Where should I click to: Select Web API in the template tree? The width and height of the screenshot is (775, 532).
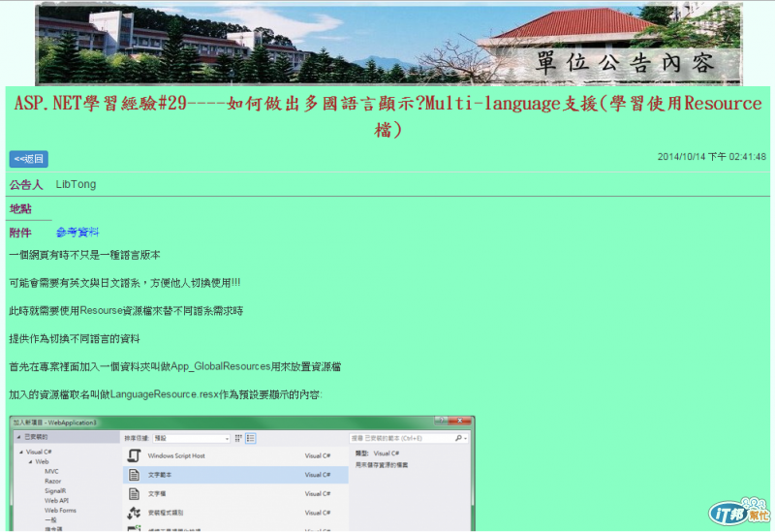point(56,500)
